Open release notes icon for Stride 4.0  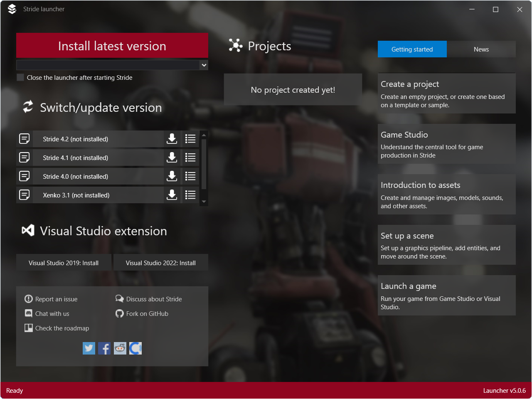coord(25,176)
